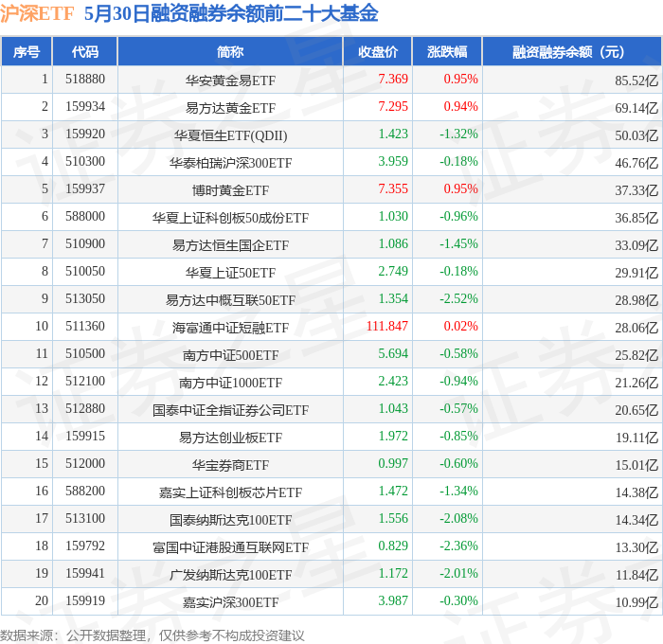Viewport: 663px width, 644px height.
Task: Click closing price 111.847
Action: click(386, 327)
